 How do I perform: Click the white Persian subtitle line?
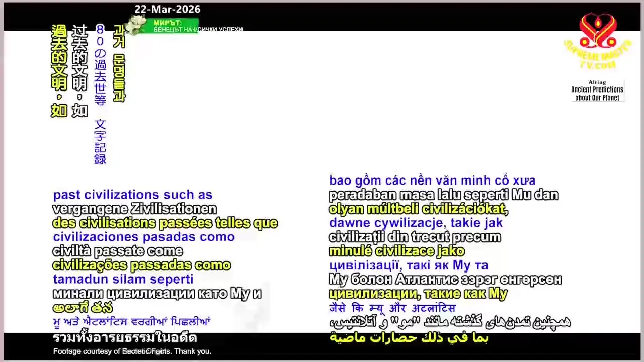pos(450,322)
